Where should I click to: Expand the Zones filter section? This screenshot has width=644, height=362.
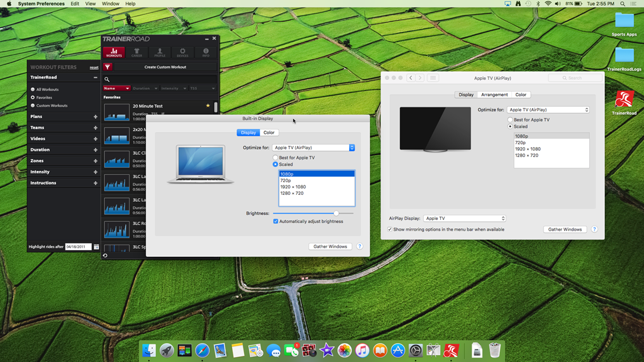tap(96, 162)
